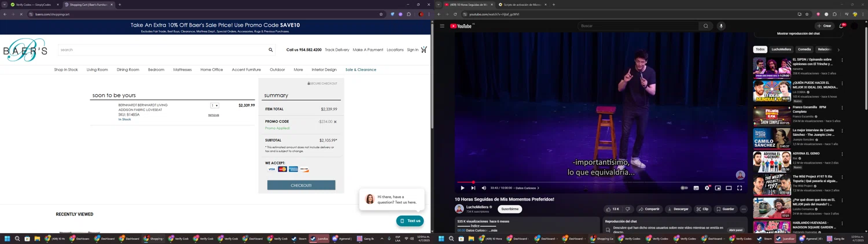This screenshot has width=868, height=244.
Task: Focus the YouTube Buscar search field
Action: coord(638,26)
